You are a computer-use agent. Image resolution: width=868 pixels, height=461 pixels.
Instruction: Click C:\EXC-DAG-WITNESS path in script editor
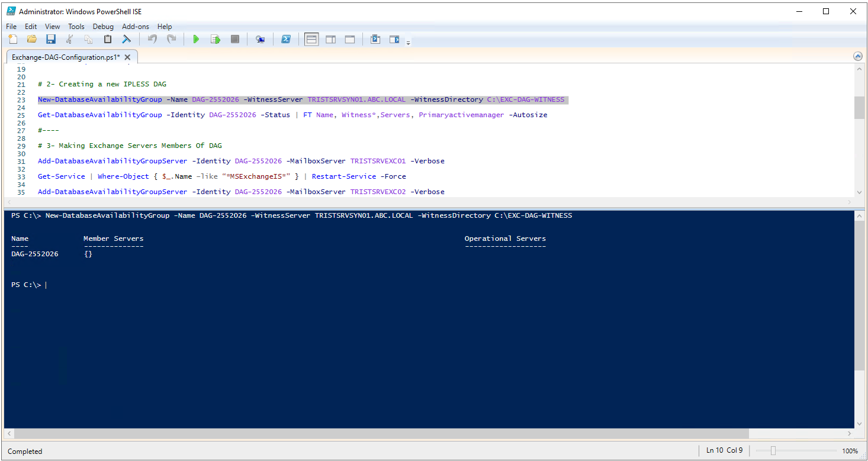526,99
